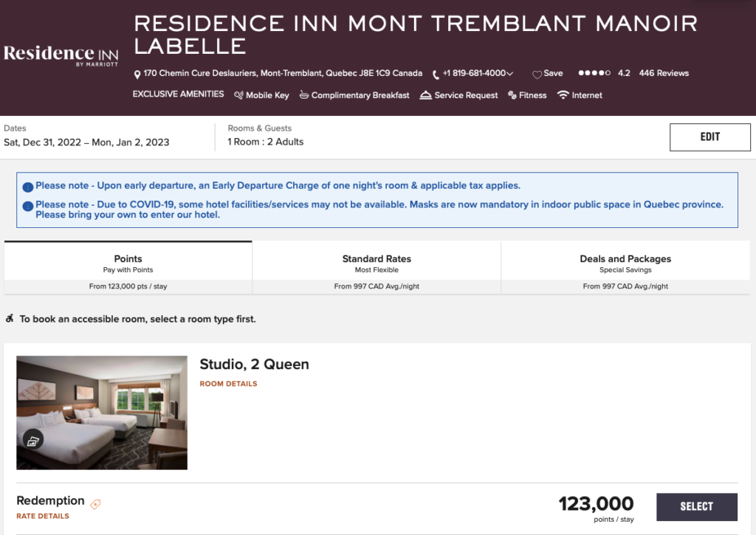Screen dimensions: 756x535
Task: Click the Residence Inn by Marriott logo
Action: [61, 53]
